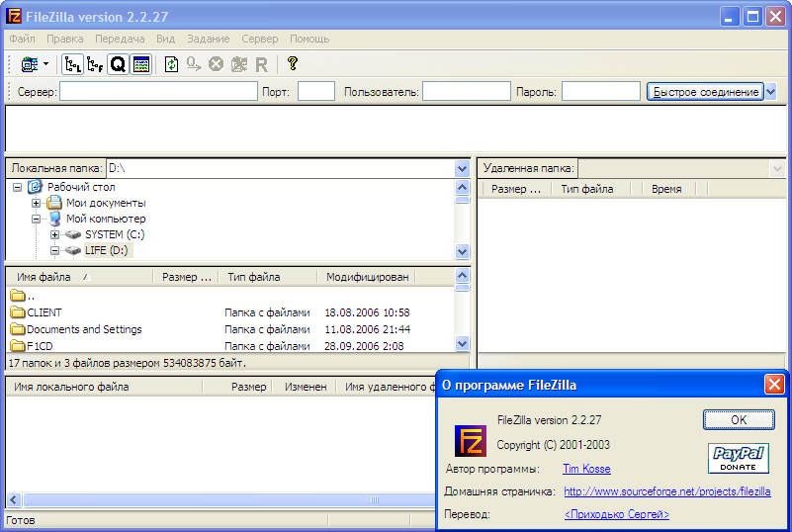Click the remote Размер column header
Screen dimensions: 792x532
515,189
